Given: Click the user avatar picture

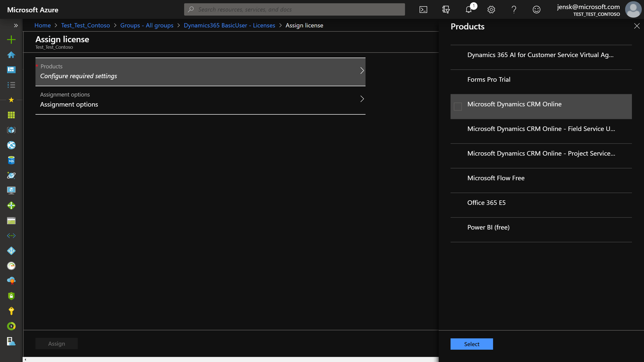Looking at the screenshot, I should coord(633,10).
